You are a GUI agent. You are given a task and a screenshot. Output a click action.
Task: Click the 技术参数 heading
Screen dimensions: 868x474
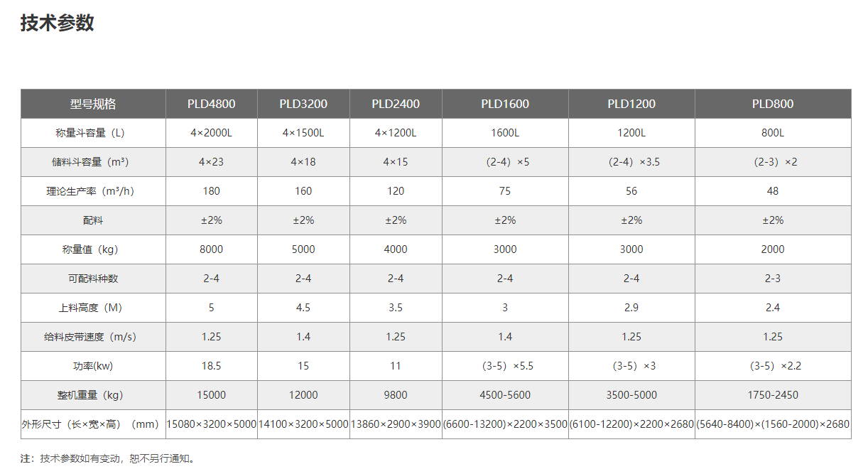[58, 23]
